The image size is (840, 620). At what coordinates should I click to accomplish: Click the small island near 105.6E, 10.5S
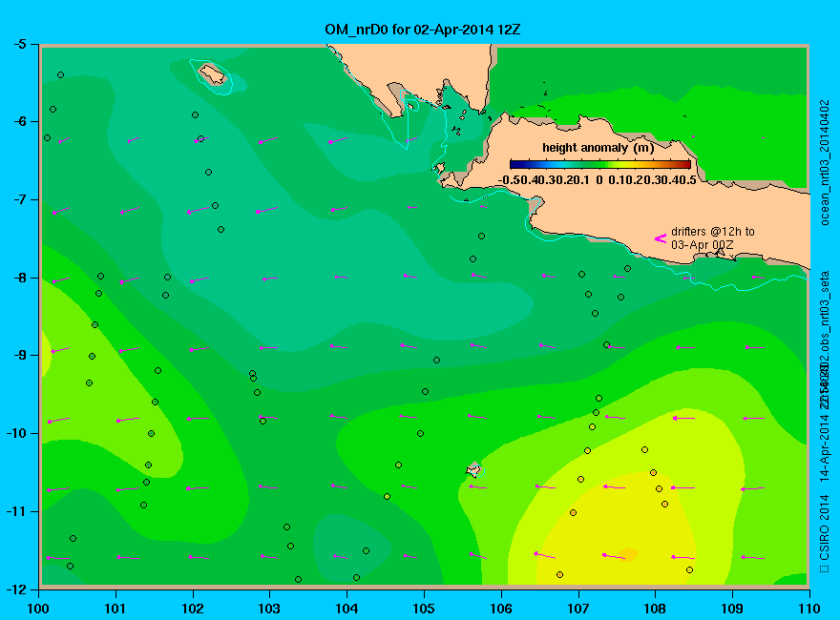coord(473,469)
